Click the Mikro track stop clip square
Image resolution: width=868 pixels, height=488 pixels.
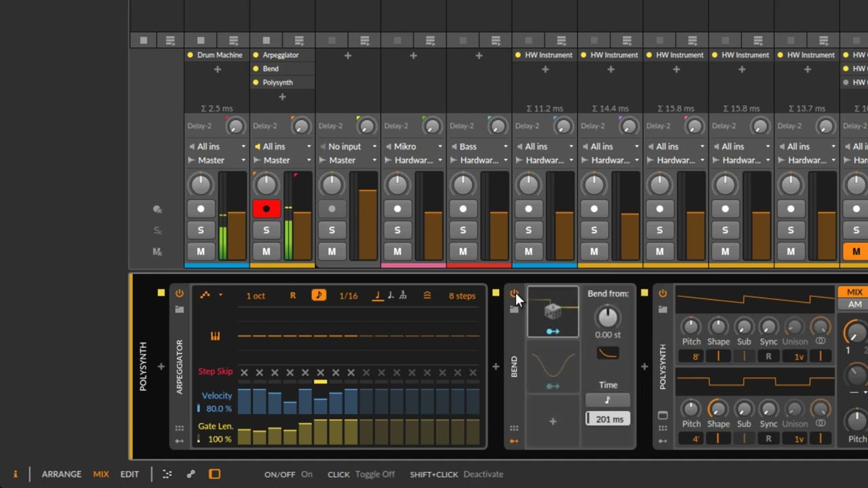397,41
